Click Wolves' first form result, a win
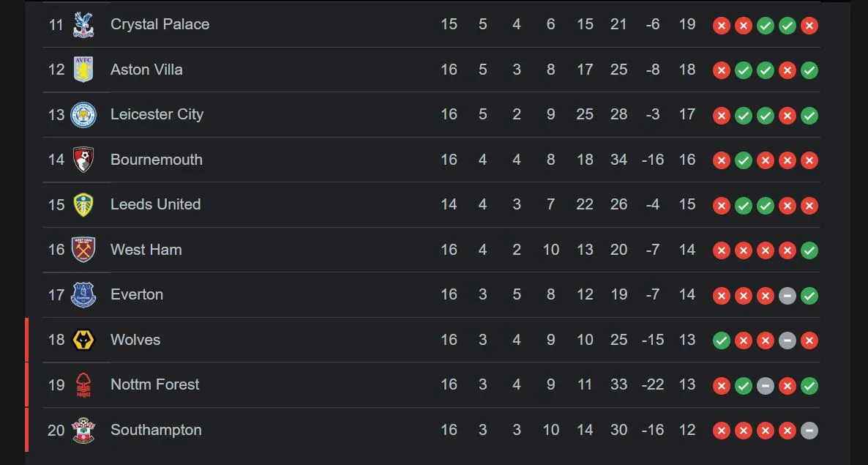The height and width of the screenshot is (465, 868). [722, 341]
